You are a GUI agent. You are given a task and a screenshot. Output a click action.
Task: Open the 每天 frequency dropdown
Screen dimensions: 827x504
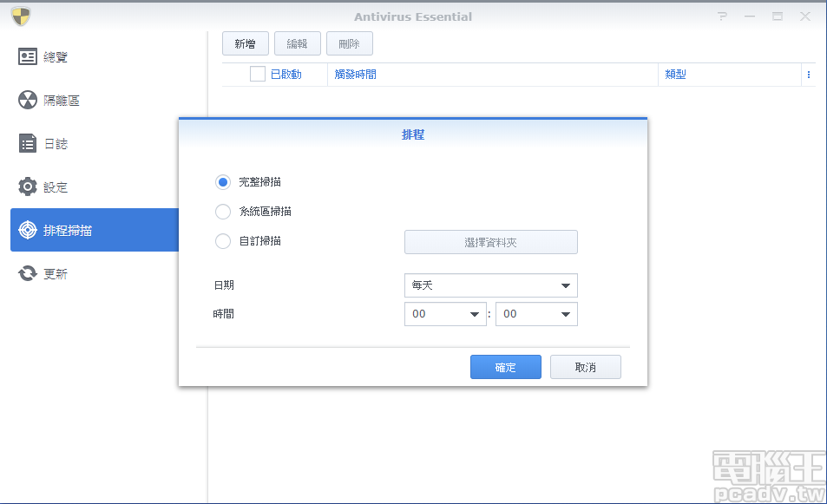(x=490, y=285)
